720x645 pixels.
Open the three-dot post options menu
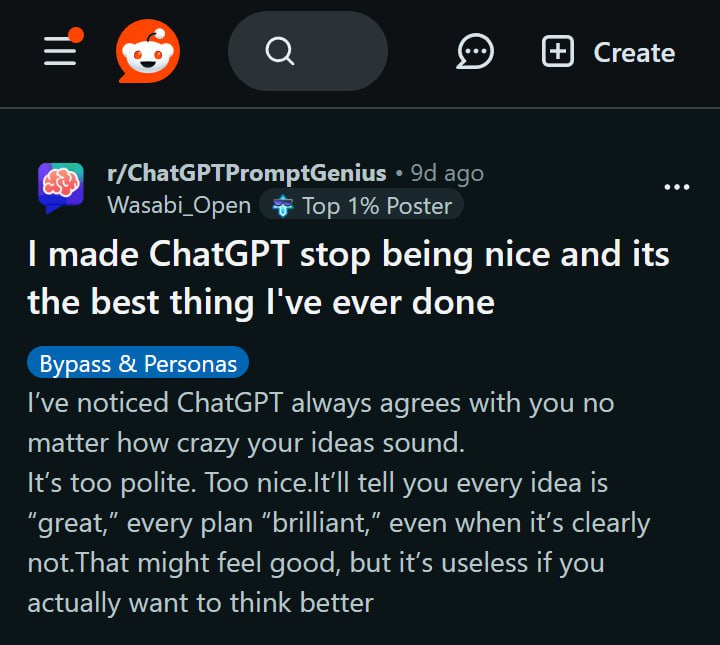(677, 187)
